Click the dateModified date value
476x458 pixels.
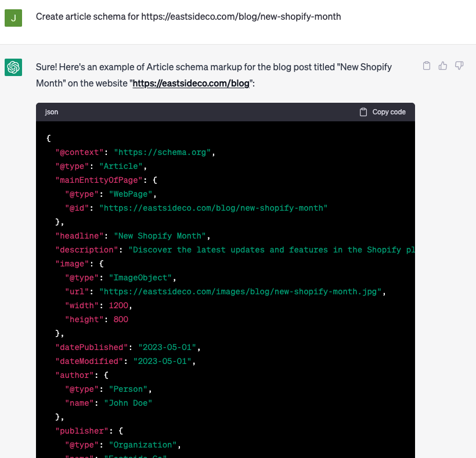click(x=164, y=361)
